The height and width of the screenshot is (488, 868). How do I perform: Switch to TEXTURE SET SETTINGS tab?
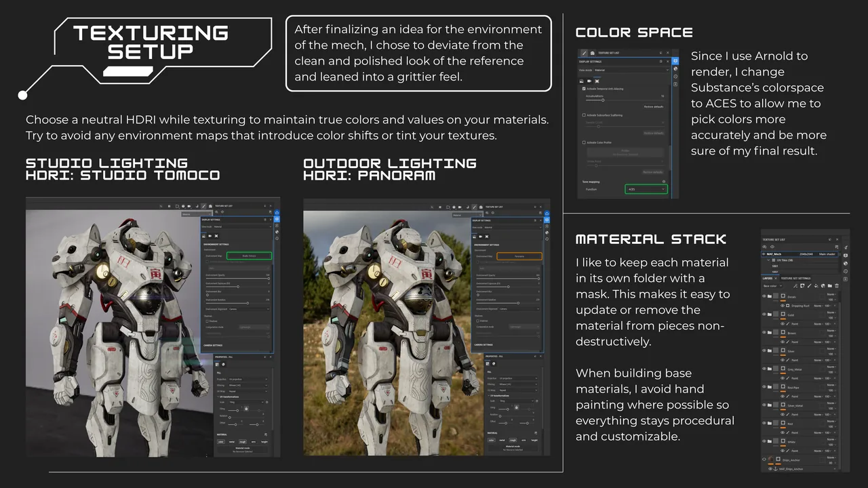(x=796, y=278)
